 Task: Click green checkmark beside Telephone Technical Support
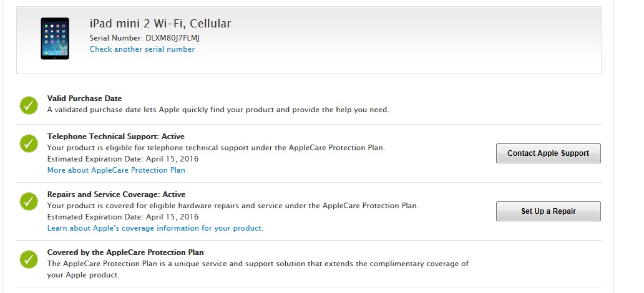[x=29, y=143]
